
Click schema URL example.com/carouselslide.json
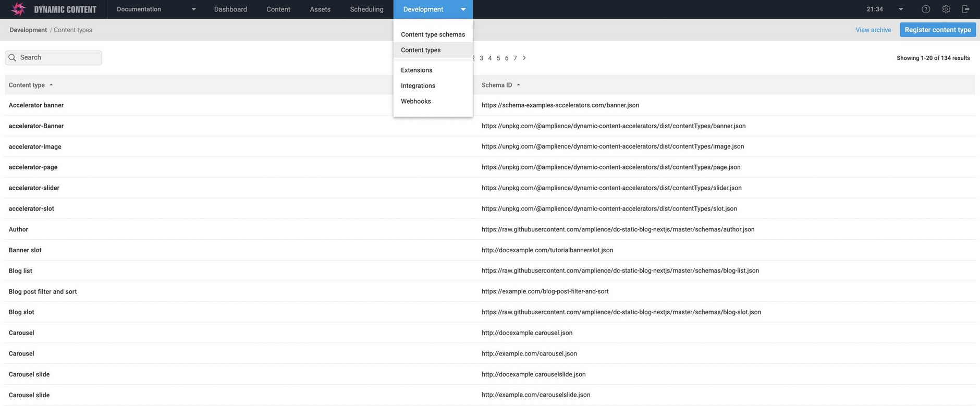(536, 395)
